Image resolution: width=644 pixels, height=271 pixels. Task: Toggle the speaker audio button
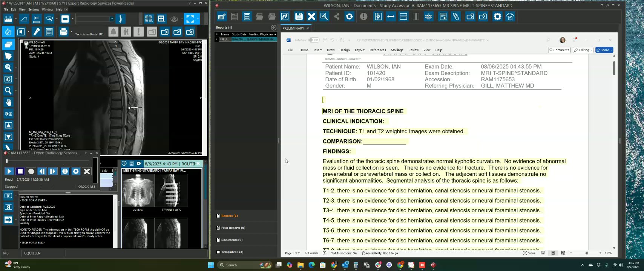21,32
